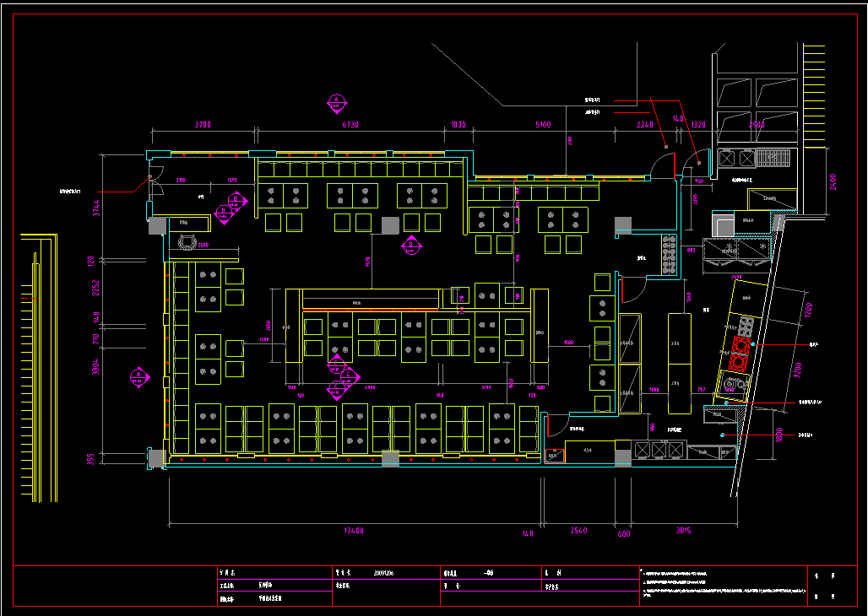Click the section marker D triangle symbol
Screen dimensions: 868x616
[x=410, y=245]
